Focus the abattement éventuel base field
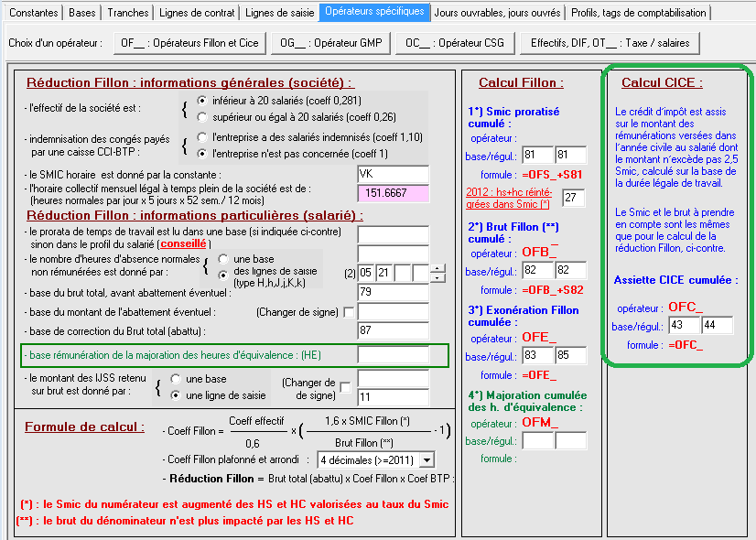This screenshot has width=756, height=540. (393, 312)
